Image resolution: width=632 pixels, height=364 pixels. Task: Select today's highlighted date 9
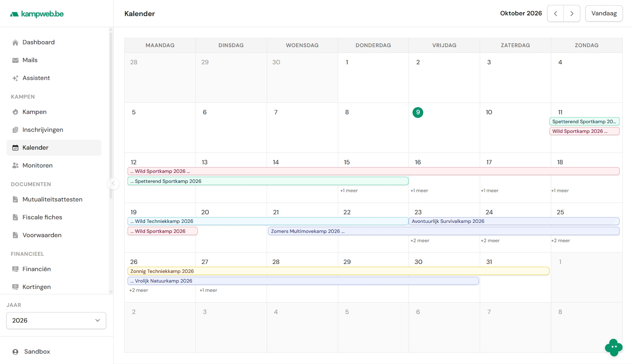click(x=418, y=113)
